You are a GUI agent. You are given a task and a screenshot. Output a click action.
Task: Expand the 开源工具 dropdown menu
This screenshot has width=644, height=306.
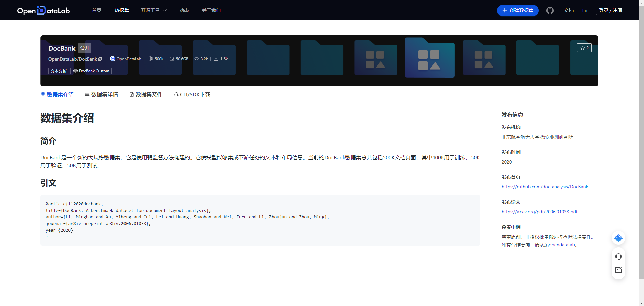click(153, 10)
